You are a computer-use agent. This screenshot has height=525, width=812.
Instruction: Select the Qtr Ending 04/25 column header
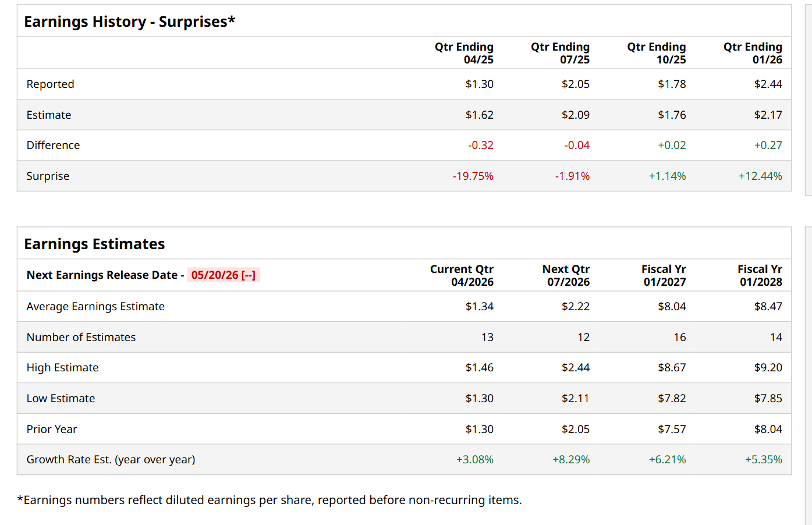(464, 53)
